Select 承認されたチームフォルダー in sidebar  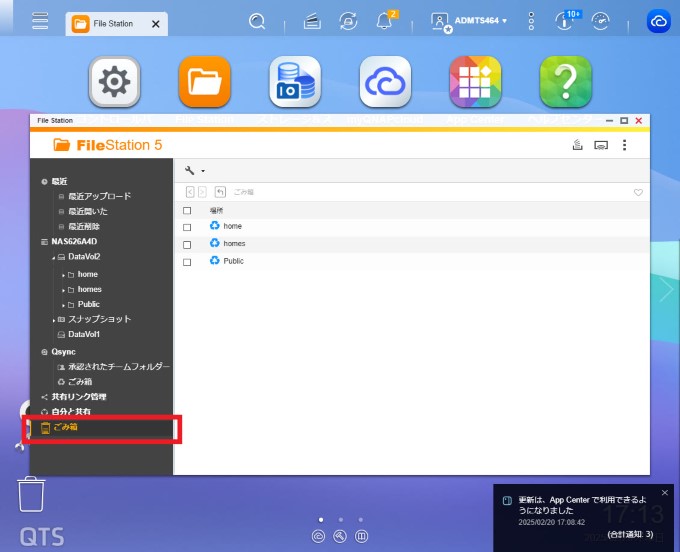tap(119, 367)
